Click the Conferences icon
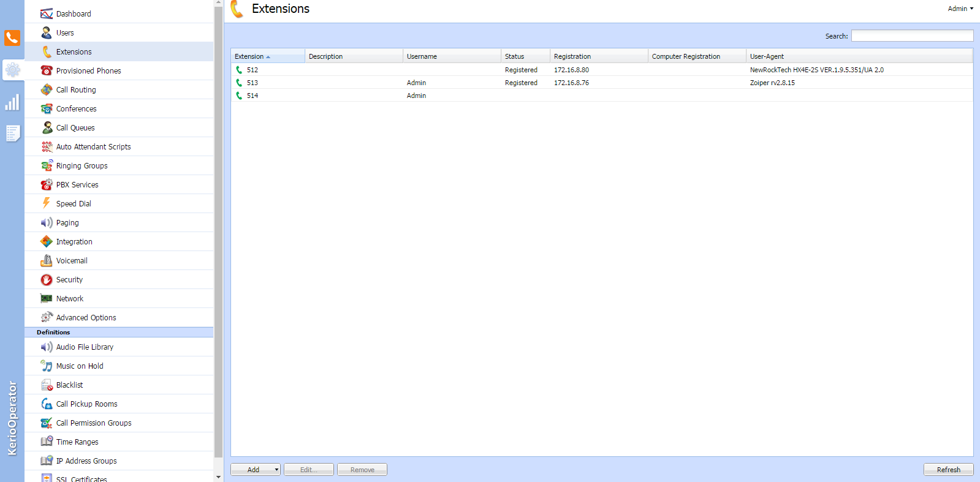 47,108
